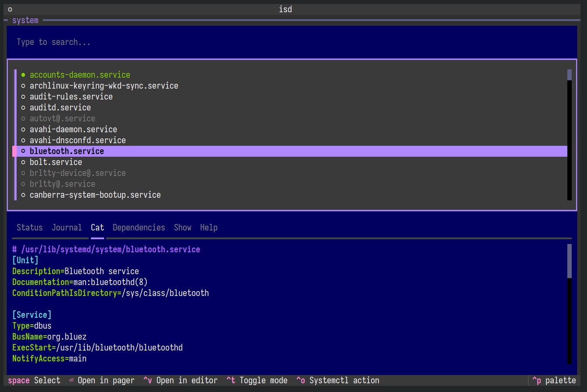Click status circle beside bolt.service
The width and height of the screenshot is (587, 392).
point(23,162)
